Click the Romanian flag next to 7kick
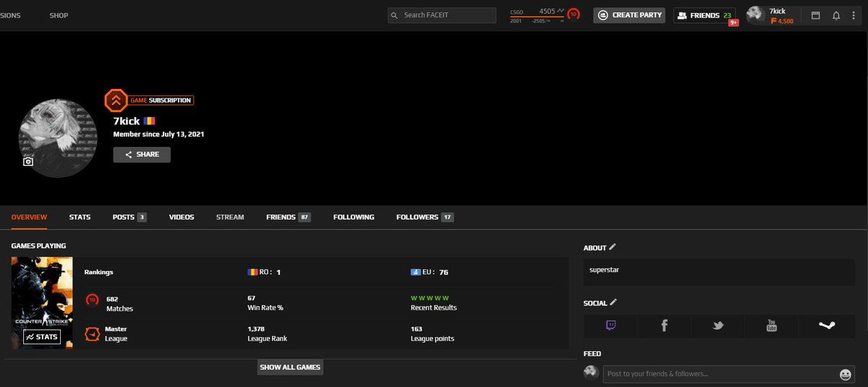This screenshot has height=387, width=868. tap(149, 121)
